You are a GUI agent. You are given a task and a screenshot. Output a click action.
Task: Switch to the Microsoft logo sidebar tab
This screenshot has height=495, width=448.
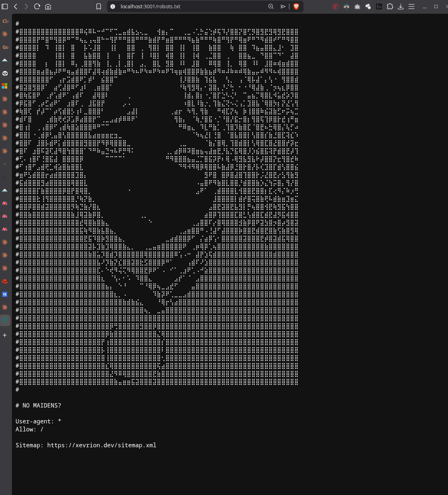(x=5, y=86)
